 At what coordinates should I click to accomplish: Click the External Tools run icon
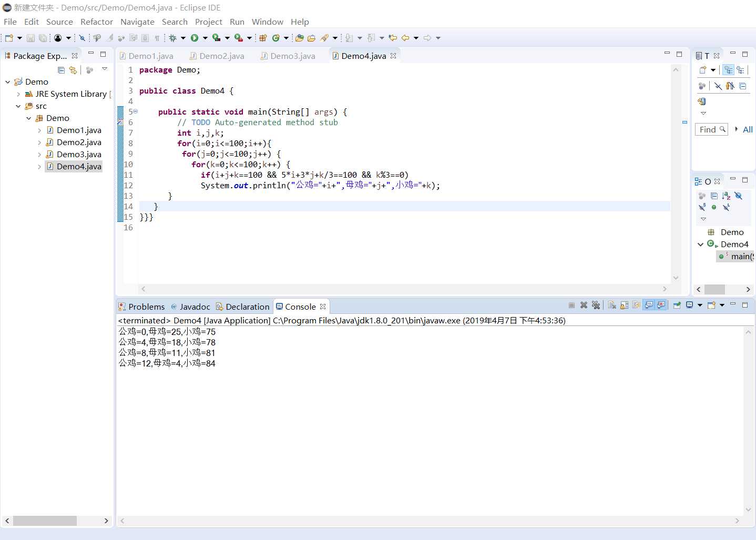(238, 38)
